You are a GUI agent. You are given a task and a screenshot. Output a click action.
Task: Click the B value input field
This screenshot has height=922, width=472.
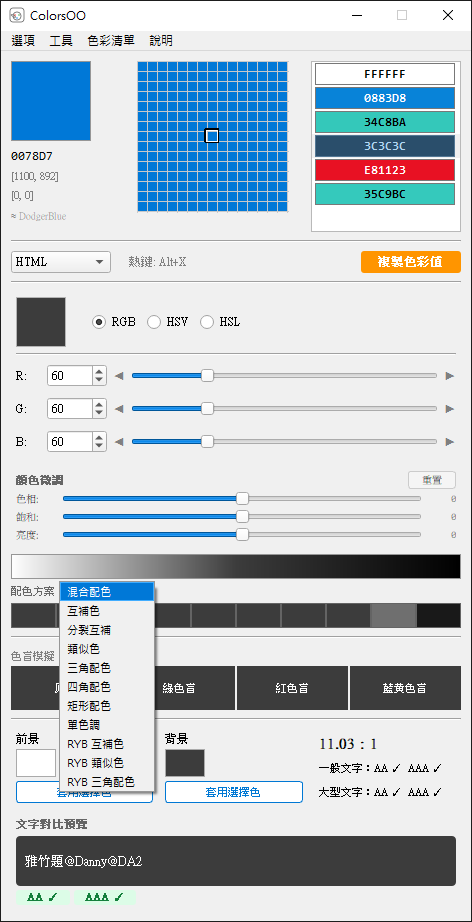(70, 442)
